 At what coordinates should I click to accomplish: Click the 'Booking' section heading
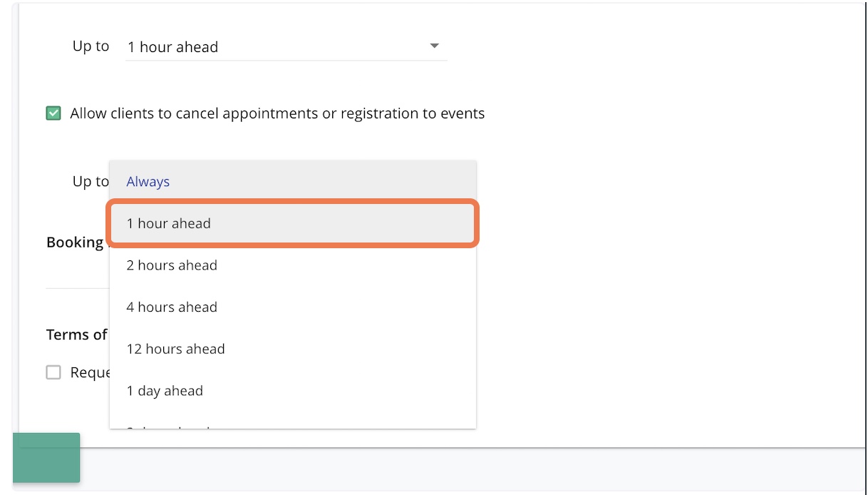[76, 243]
